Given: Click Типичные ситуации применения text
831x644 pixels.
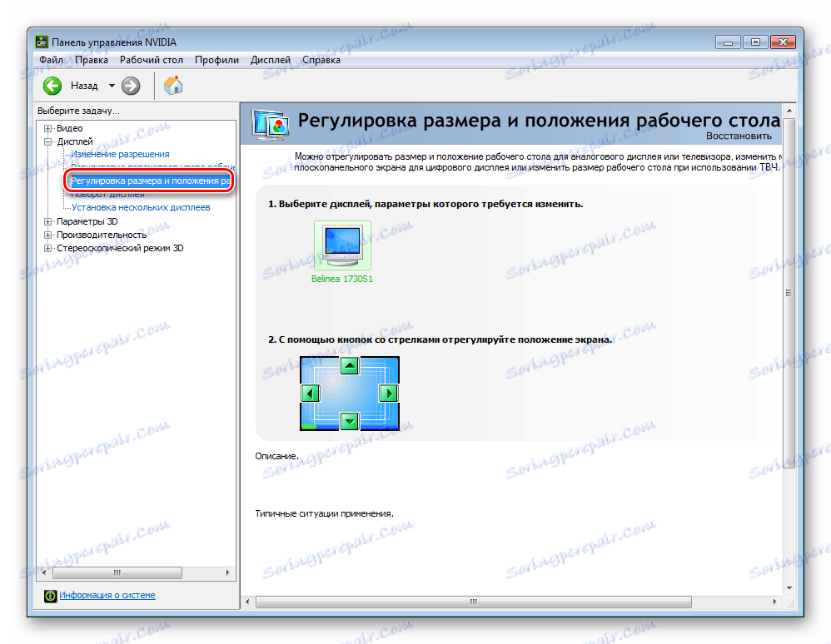Looking at the screenshot, I should coord(325,513).
